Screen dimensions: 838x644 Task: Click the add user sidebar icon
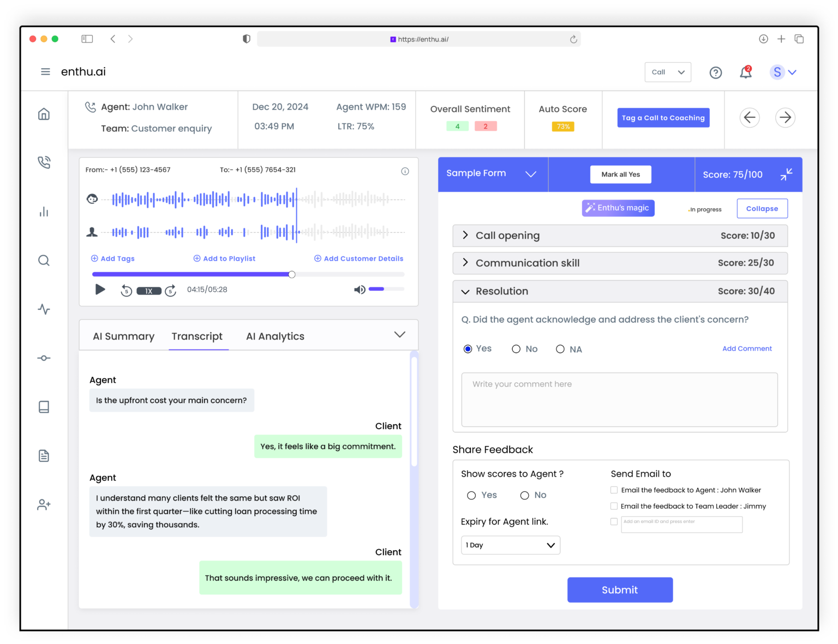(44, 505)
